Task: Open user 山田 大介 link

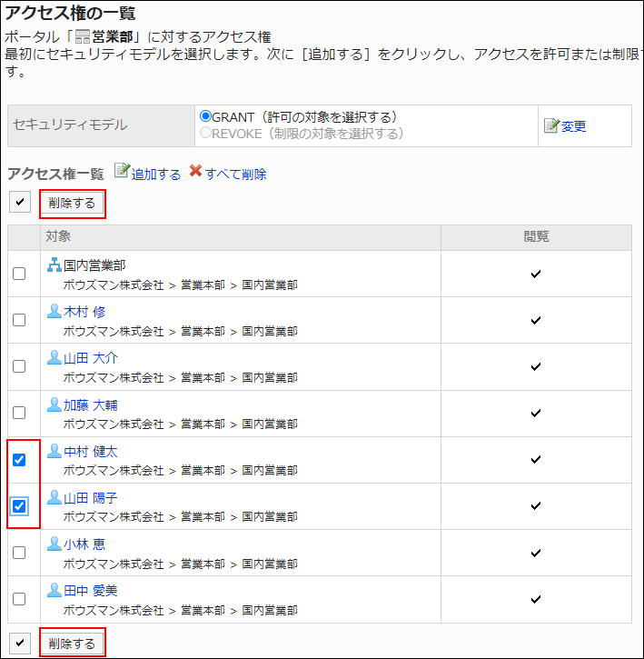Action: 91,358
